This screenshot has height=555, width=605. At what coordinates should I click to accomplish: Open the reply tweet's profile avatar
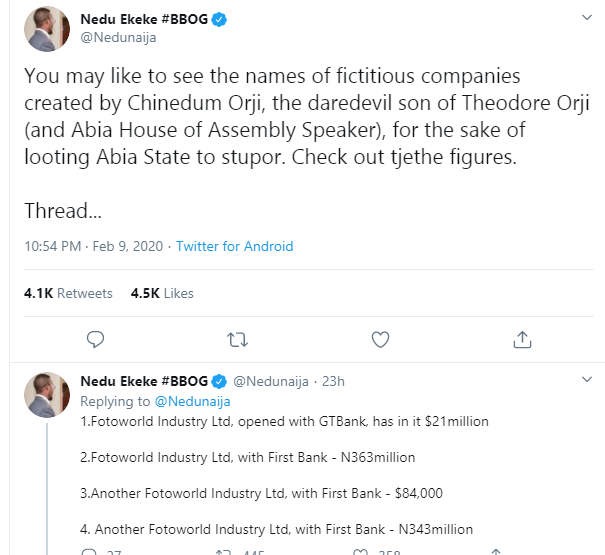point(47,395)
